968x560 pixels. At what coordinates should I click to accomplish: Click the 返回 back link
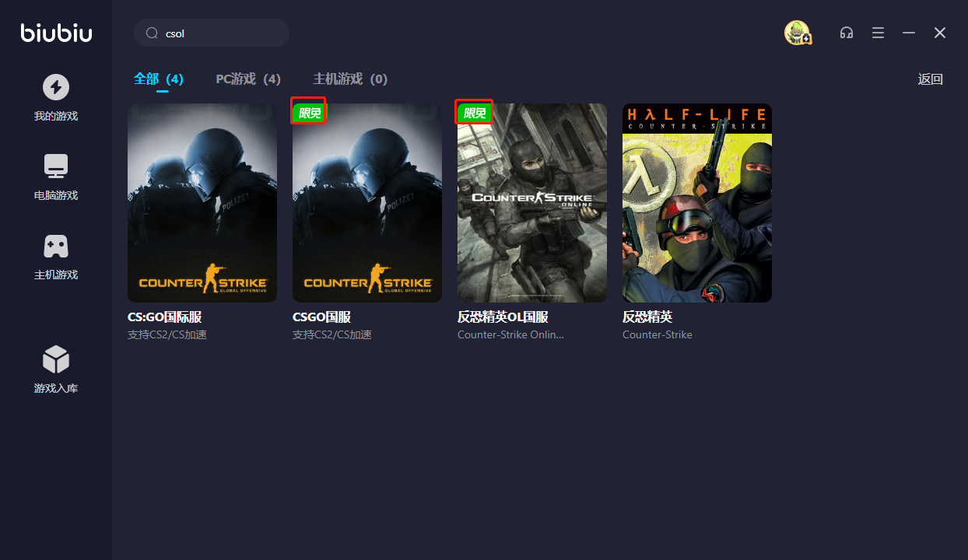[930, 79]
